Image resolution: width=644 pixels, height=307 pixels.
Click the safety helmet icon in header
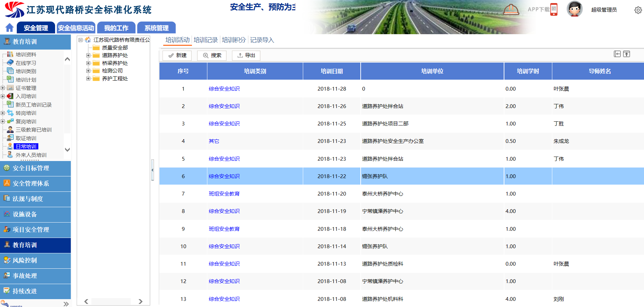coord(511,9)
